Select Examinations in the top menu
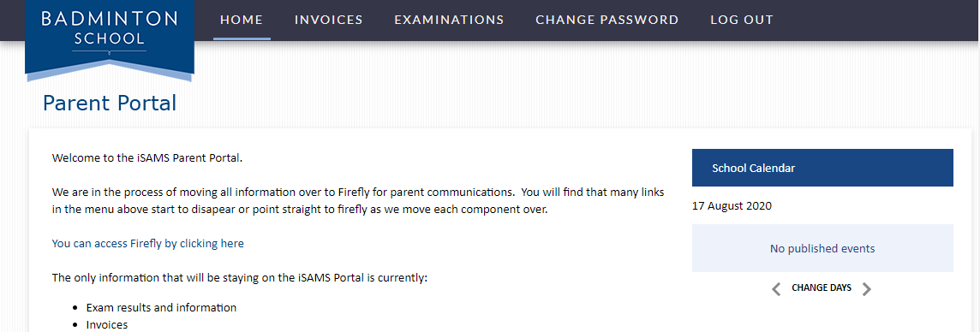Screen dimensions: 980x332 [x=450, y=20]
